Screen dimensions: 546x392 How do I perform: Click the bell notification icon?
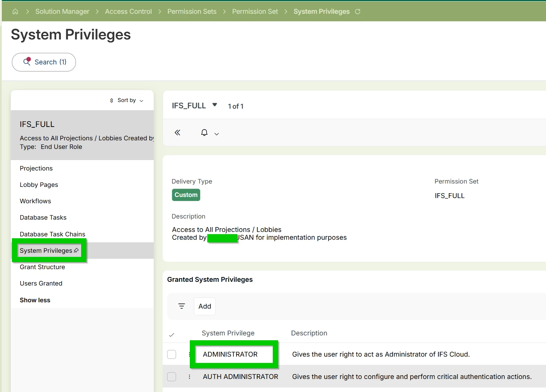point(204,133)
